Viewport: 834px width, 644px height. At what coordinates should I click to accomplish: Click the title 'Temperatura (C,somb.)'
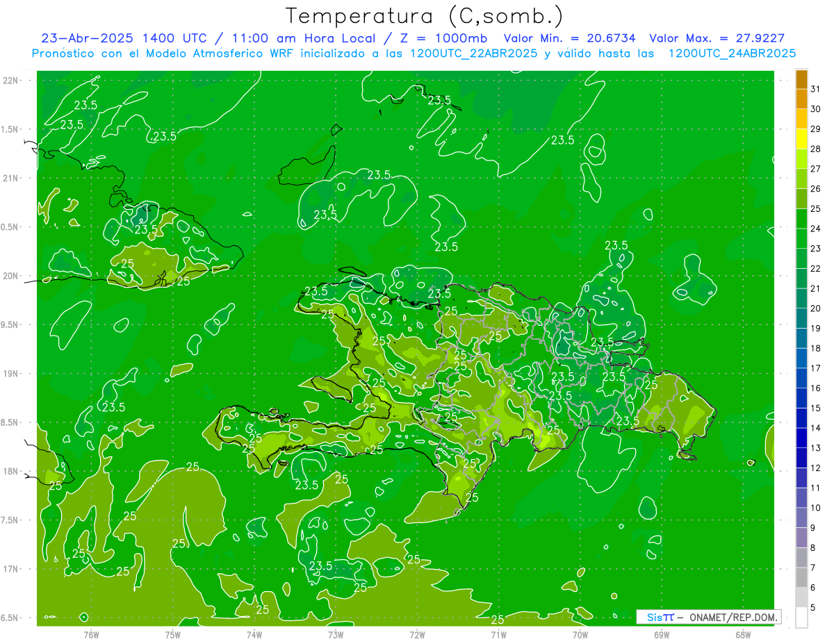click(x=424, y=16)
